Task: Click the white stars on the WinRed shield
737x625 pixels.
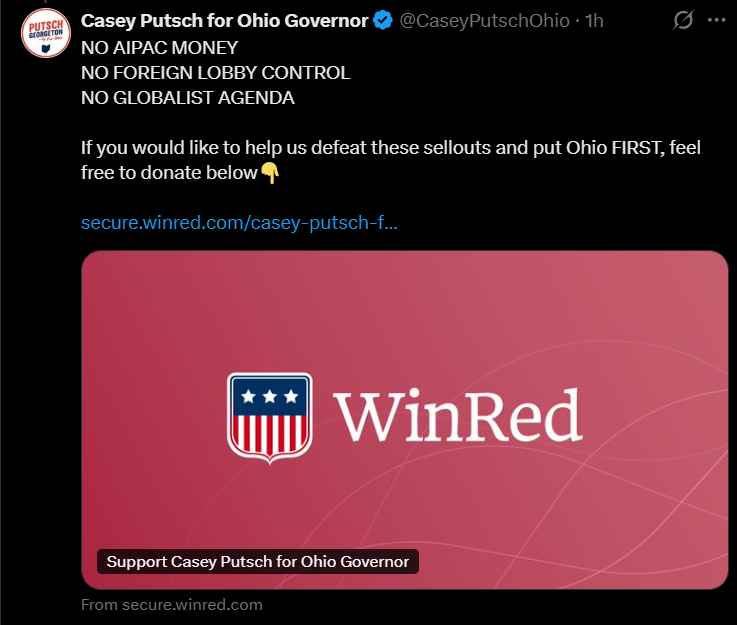Action: pos(270,397)
